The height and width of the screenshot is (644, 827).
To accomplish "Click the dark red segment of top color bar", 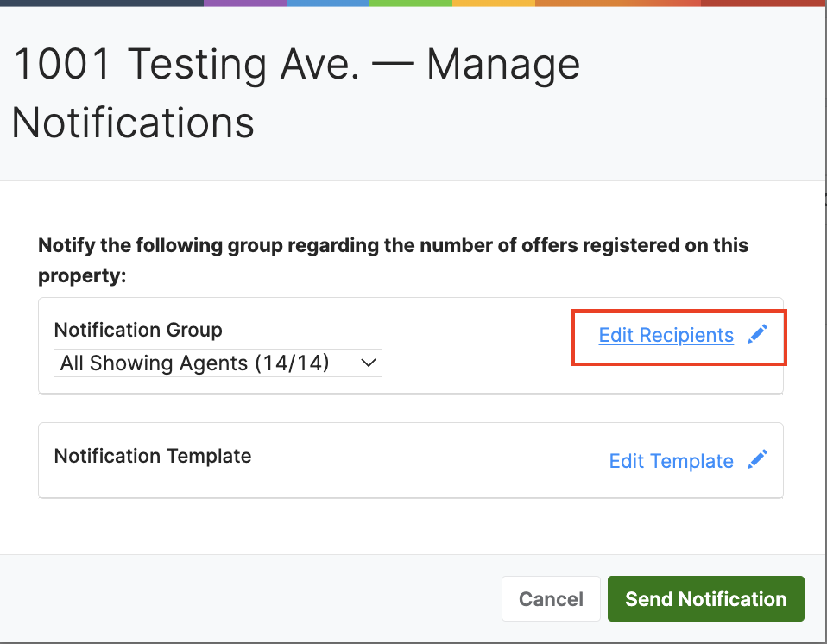I will pyautogui.click(x=764, y=3).
